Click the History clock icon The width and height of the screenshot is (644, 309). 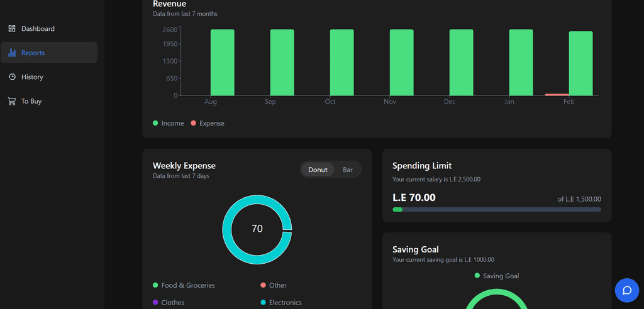11,77
